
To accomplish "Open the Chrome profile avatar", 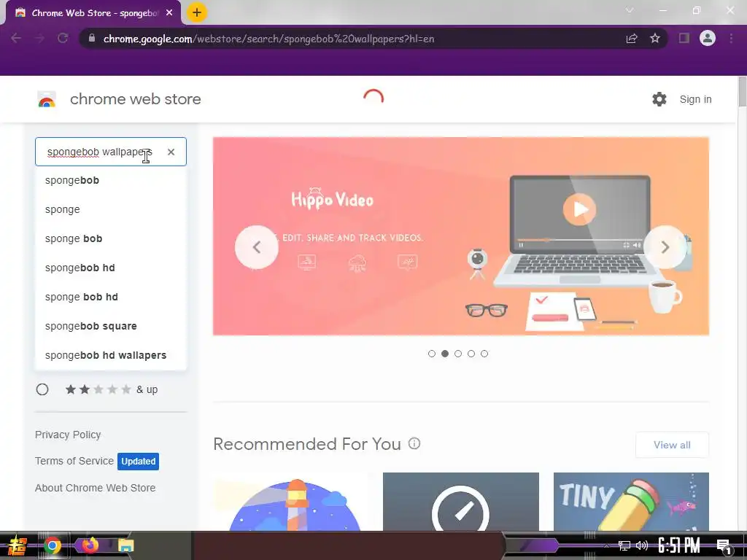I will click(708, 38).
